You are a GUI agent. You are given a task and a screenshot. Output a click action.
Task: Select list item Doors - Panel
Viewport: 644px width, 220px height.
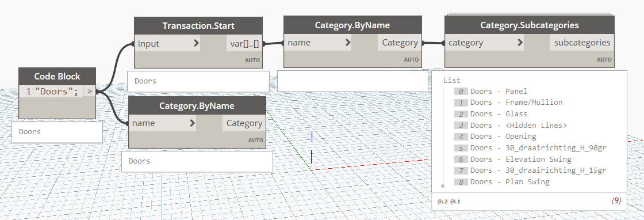pyautogui.click(x=499, y=92)
